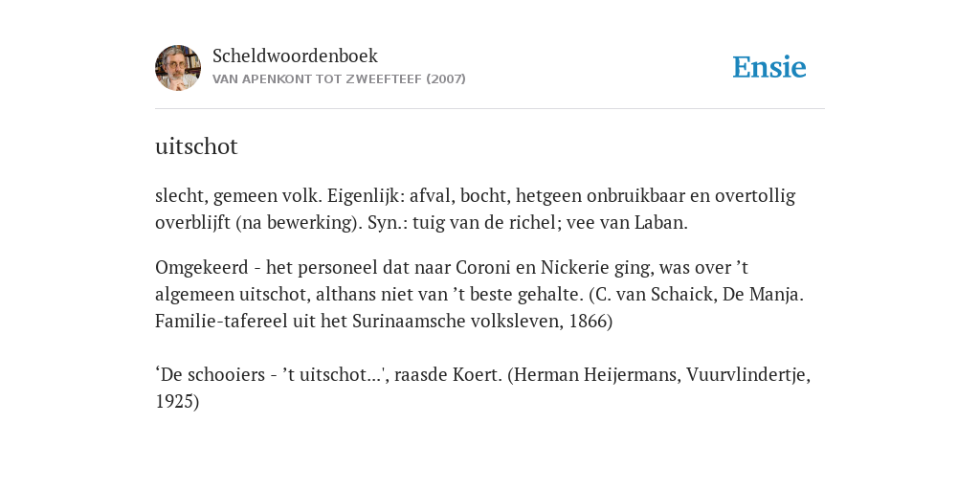Click the quote 'De schooiers - 't uitschot...'

[x=274, y=375]
